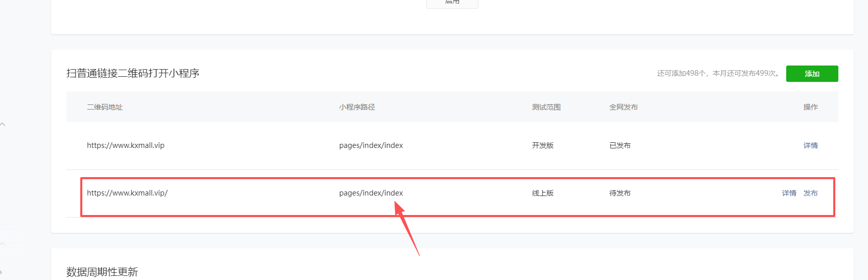Click 发布 on the 待发布 rule
Image resolution: width=868 pixels, height=280 pixels.
pyautogui.click(x=810, y=193)
